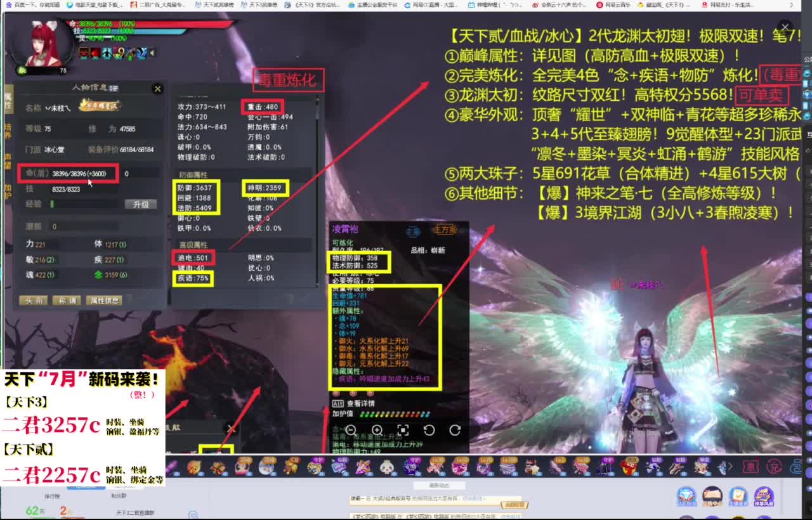Zoom out the item preview
This screenshot has height=520, width=812.
pos(351,430)
